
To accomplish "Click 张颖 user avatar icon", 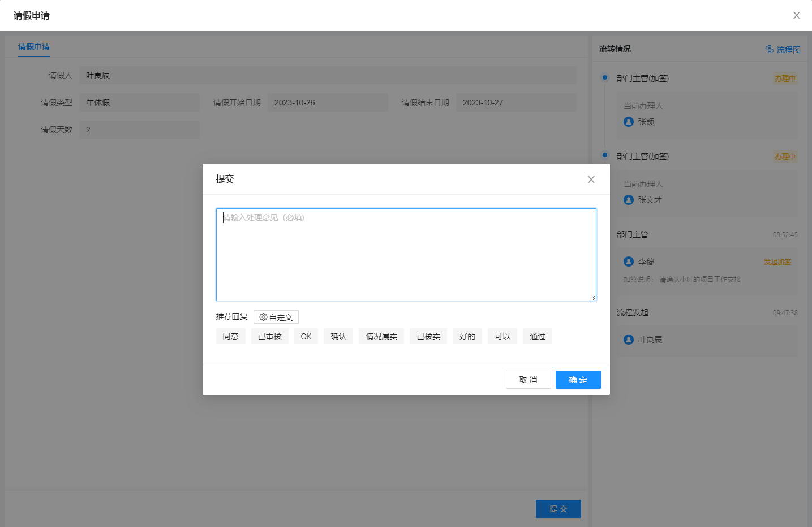I will click(x=628, y=122).
